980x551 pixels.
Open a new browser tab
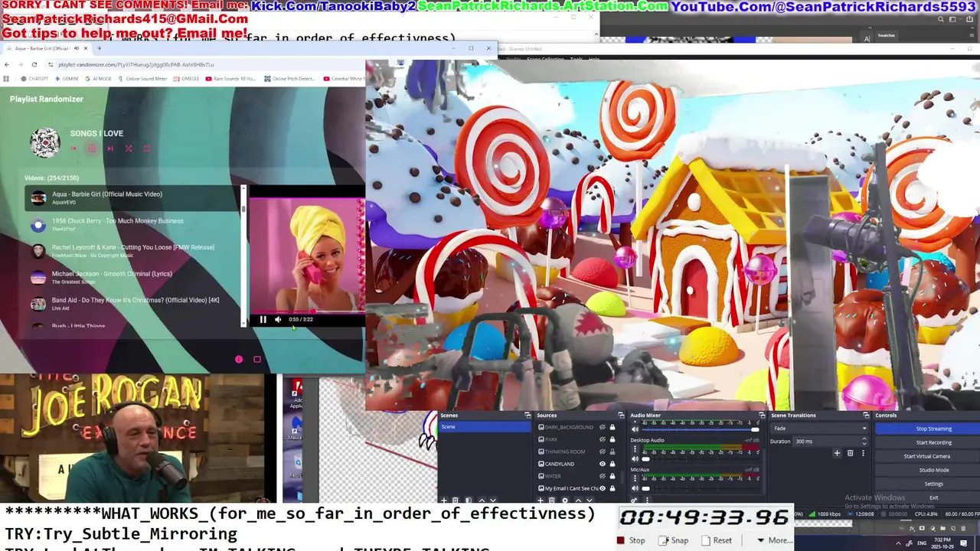99,48
